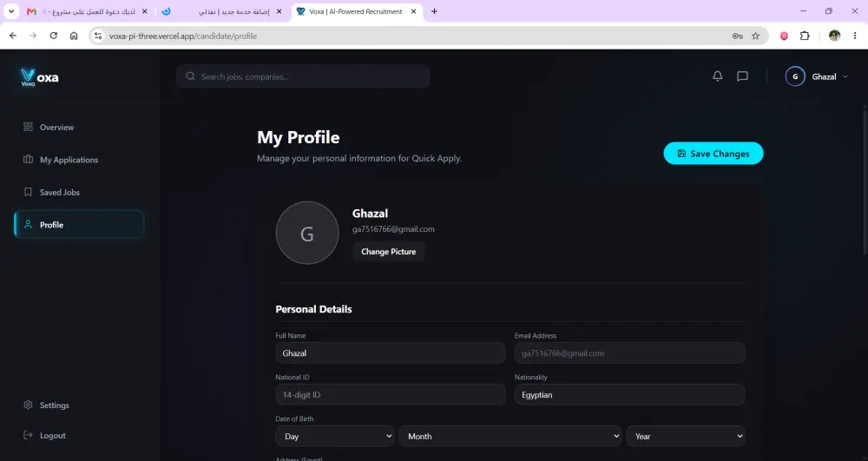Click the Saved Jobs bookmark icon

tap(29, 192)
